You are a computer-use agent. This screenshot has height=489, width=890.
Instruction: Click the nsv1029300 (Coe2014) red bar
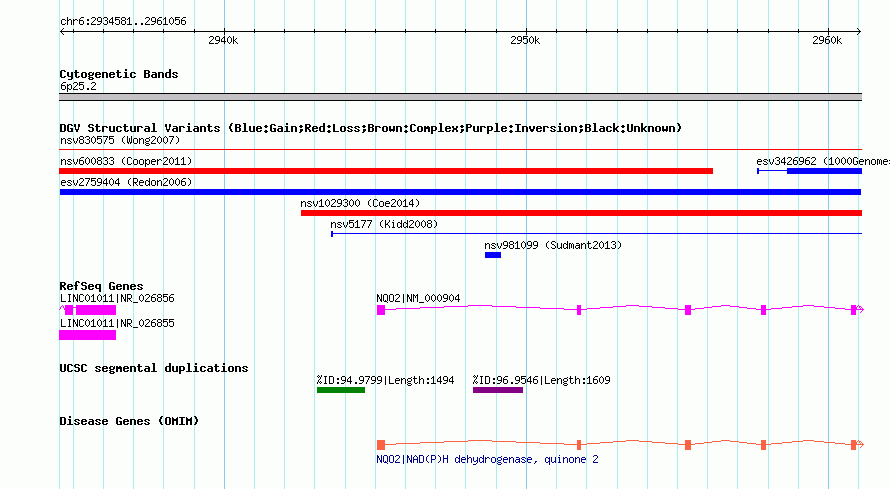pyautogui.click(x=581, y=213)
